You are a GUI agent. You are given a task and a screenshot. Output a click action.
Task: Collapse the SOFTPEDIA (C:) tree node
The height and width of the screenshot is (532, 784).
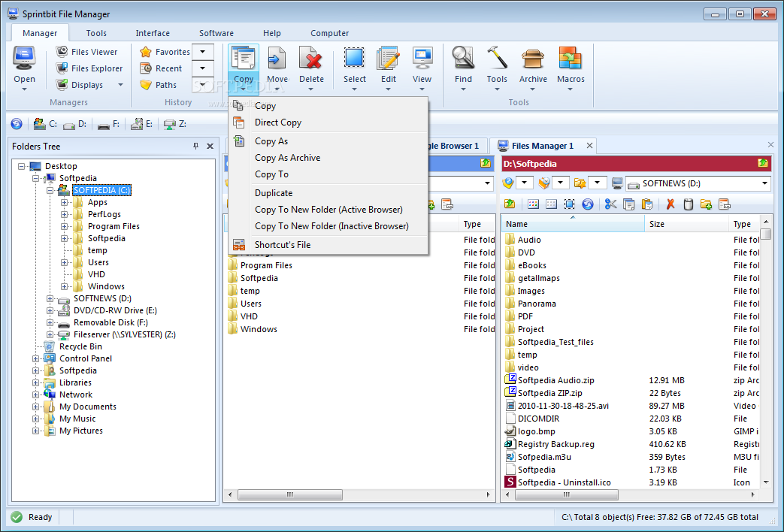[x=50, y=191]
